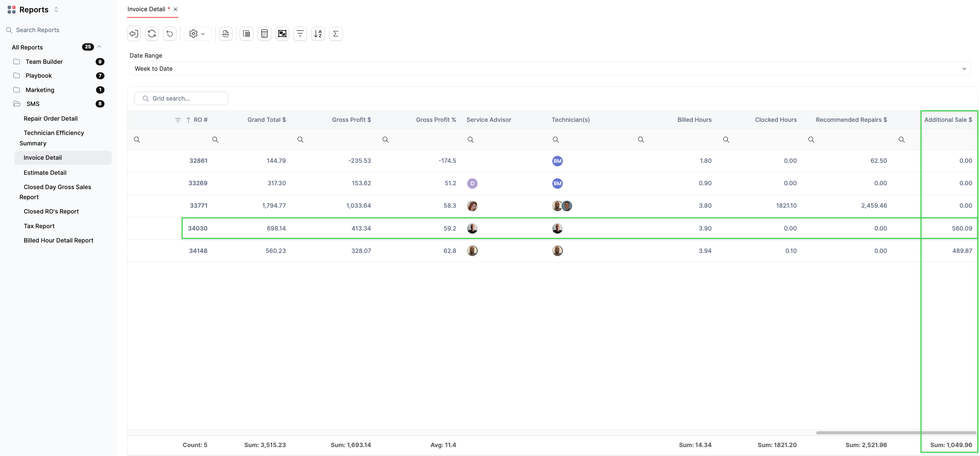Click the back/exit arrow toolbar icon

tap(134, 34)
